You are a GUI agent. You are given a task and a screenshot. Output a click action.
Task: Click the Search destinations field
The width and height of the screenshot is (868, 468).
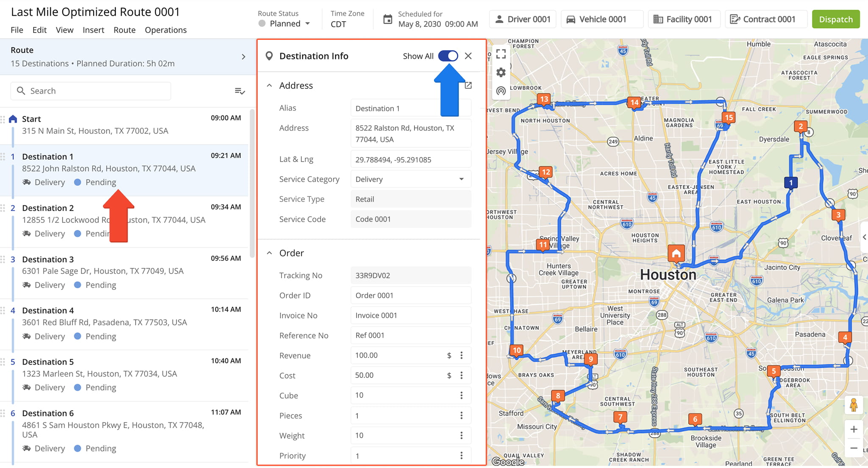click(x=91, y=91)
